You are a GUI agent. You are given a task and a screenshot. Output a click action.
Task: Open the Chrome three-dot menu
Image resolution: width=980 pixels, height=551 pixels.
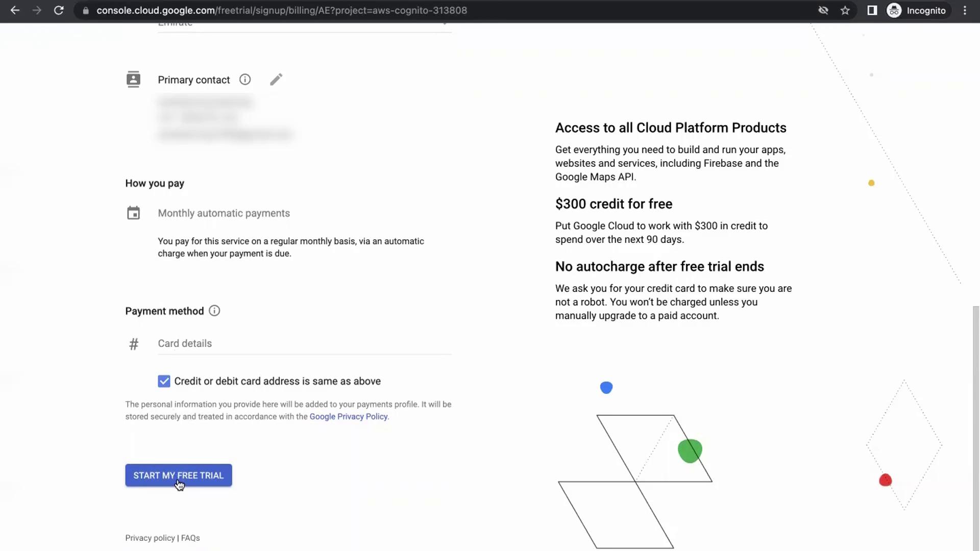tap(965, 10)
